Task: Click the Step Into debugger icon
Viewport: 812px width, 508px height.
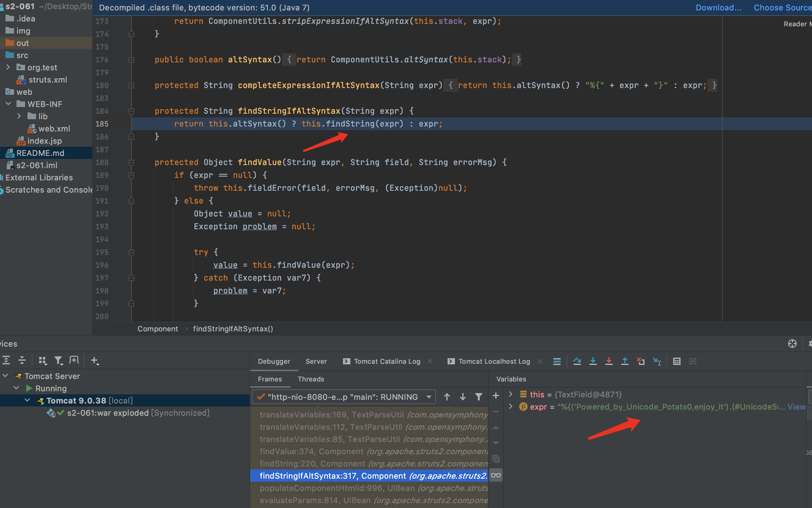Action: click(593, 362)
